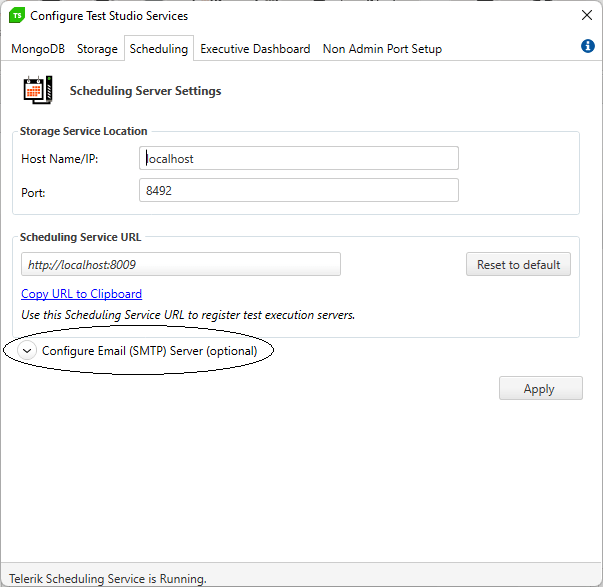This screenshot has width=603, height=587.
Task: Click the 'Port:' label
Action: pyautogui.click(x=33, y=192)
